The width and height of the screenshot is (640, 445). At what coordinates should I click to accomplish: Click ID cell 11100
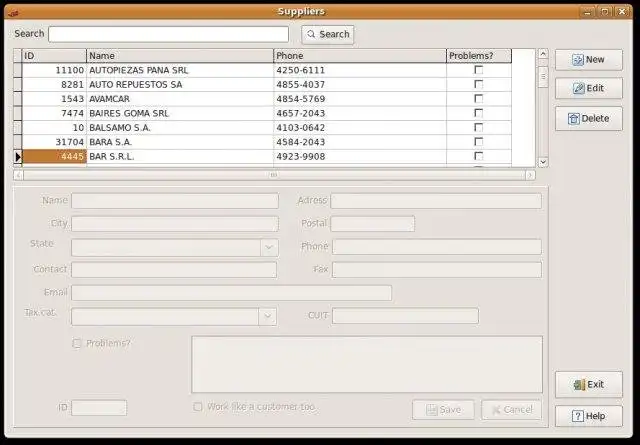54,70
